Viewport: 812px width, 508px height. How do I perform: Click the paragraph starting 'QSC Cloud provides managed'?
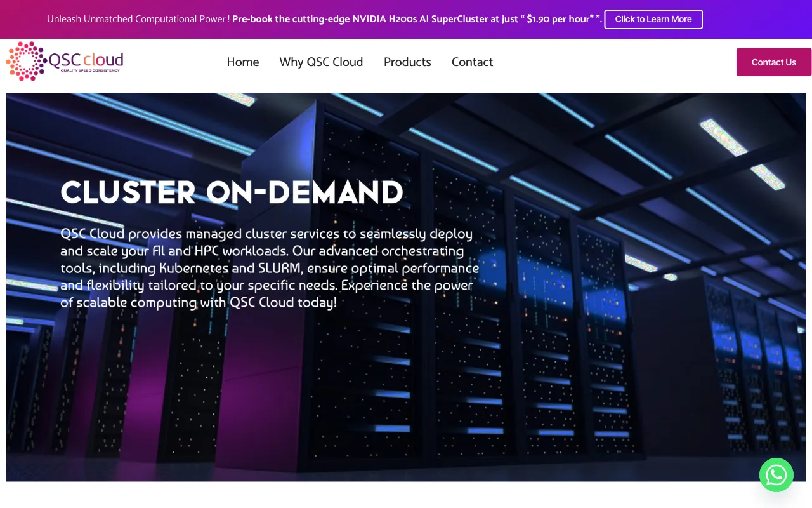click(270, 268)
